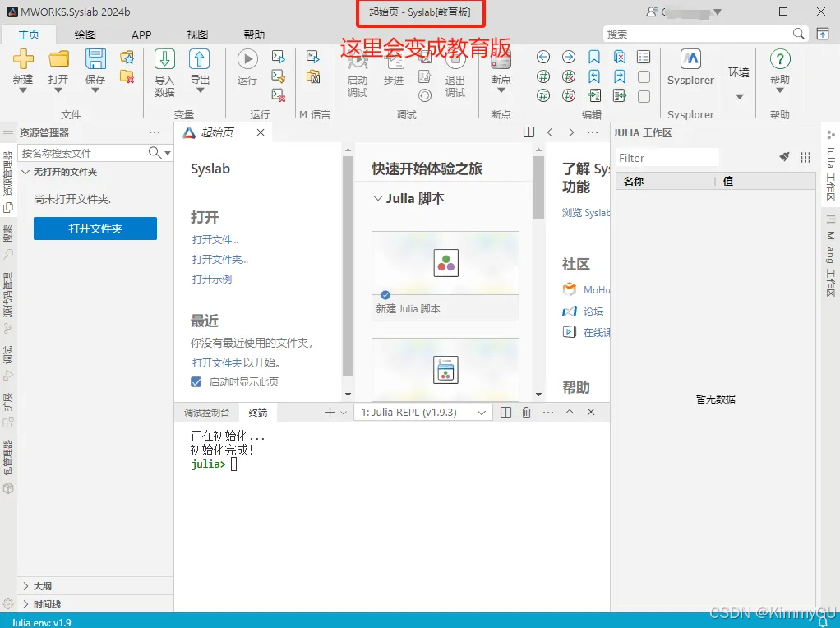The image size is (840, 628).
Task: Switch to the 调试控制台 panel tab
Action: point(207,413)
